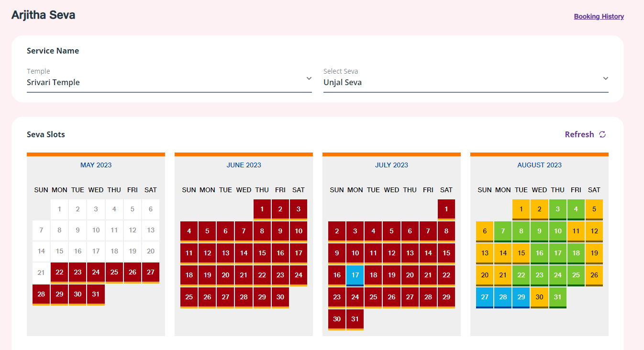Select the blue August 29 slot
644x350 pixels.
pos(521,298)
